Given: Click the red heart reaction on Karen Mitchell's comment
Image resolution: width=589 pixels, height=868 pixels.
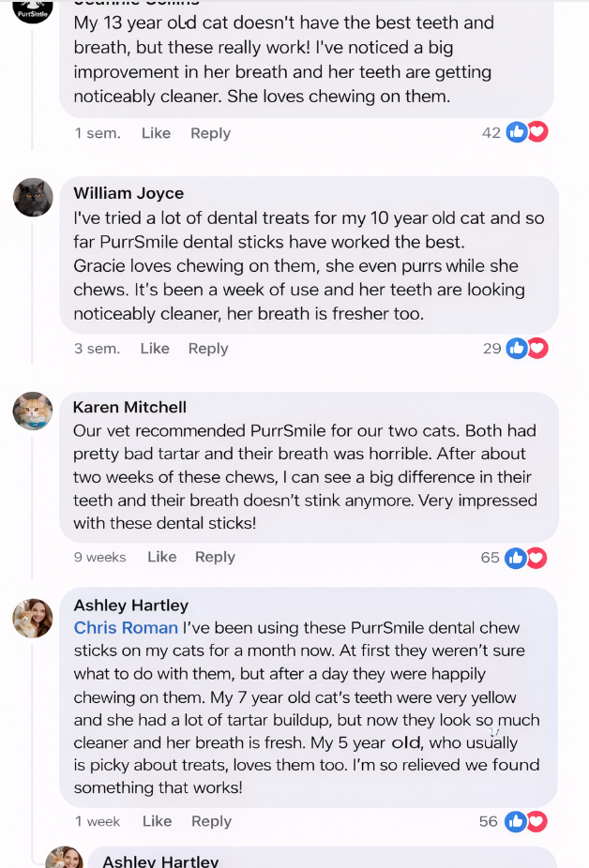Looking at the screenshot, I should (537, 558).
